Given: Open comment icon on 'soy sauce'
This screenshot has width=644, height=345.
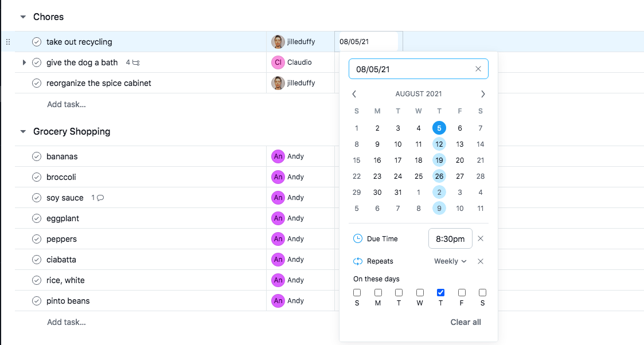Looking at the screenshot, I should (x=100, y=198).
